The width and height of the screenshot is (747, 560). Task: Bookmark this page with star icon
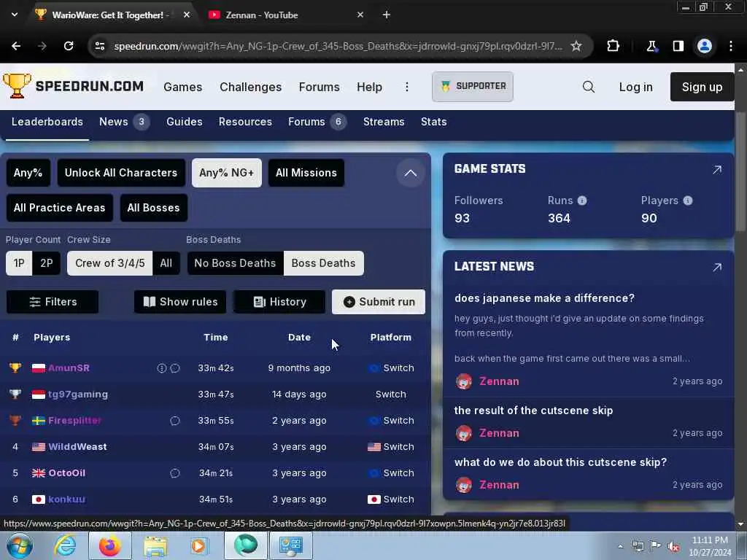(x=576, y=46)
